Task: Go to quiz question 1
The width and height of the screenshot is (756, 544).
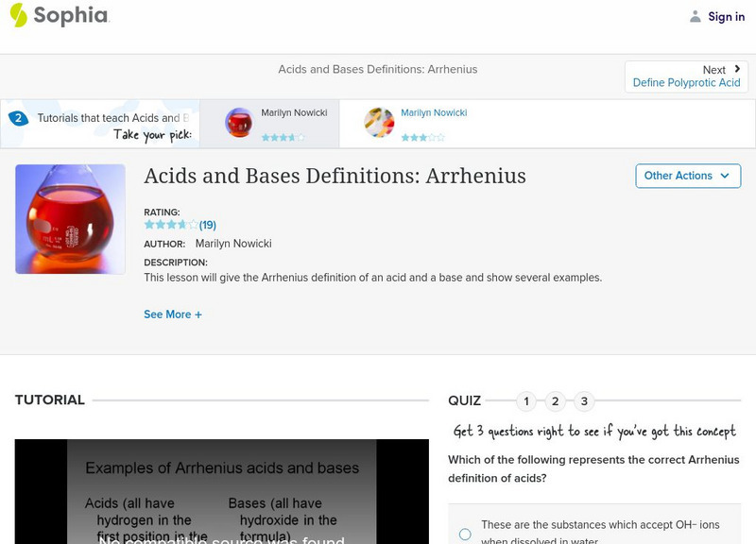Action: 526,401
